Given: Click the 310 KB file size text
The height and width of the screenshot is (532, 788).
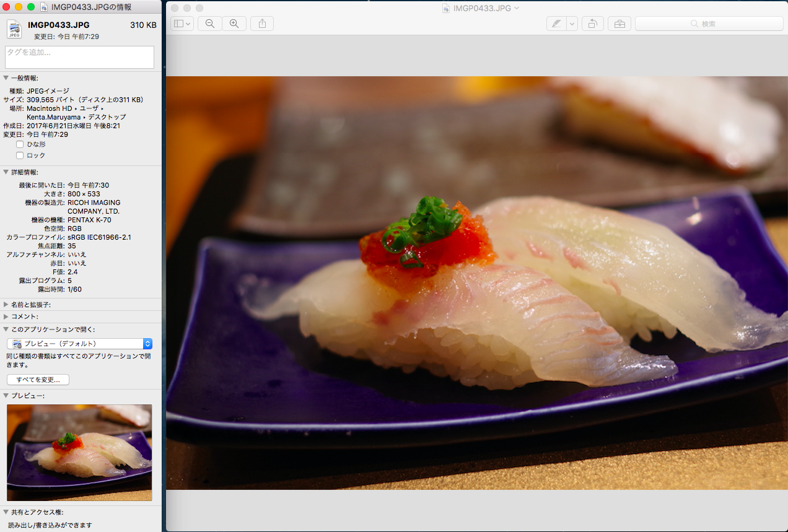Looking at the screenshot, I should (143, 25).
